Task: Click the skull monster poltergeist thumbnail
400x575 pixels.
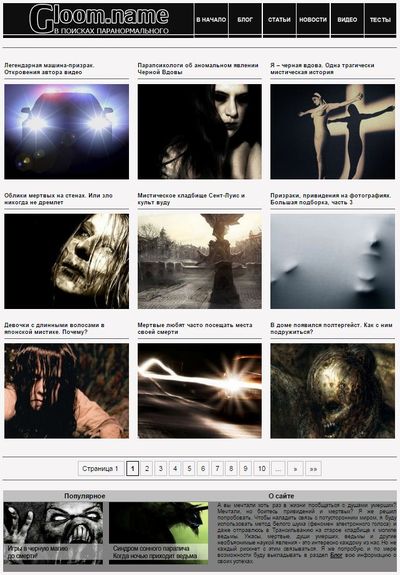Action: click(333, 391)
